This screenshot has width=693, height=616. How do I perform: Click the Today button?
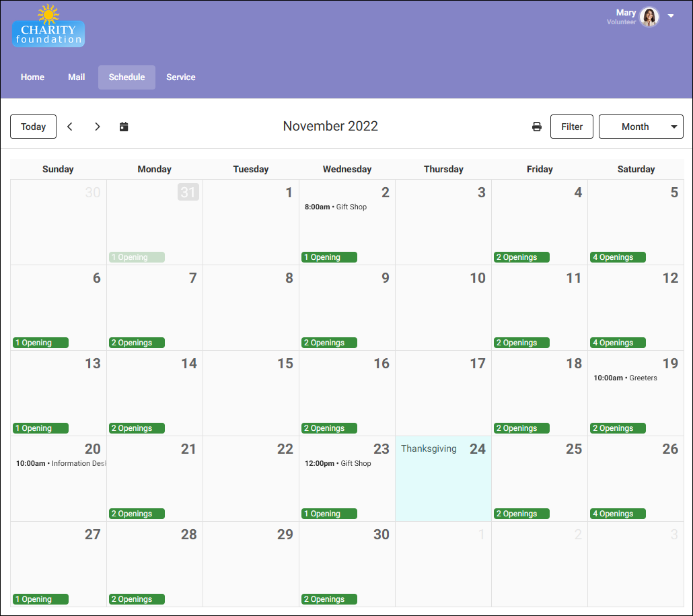33,127
